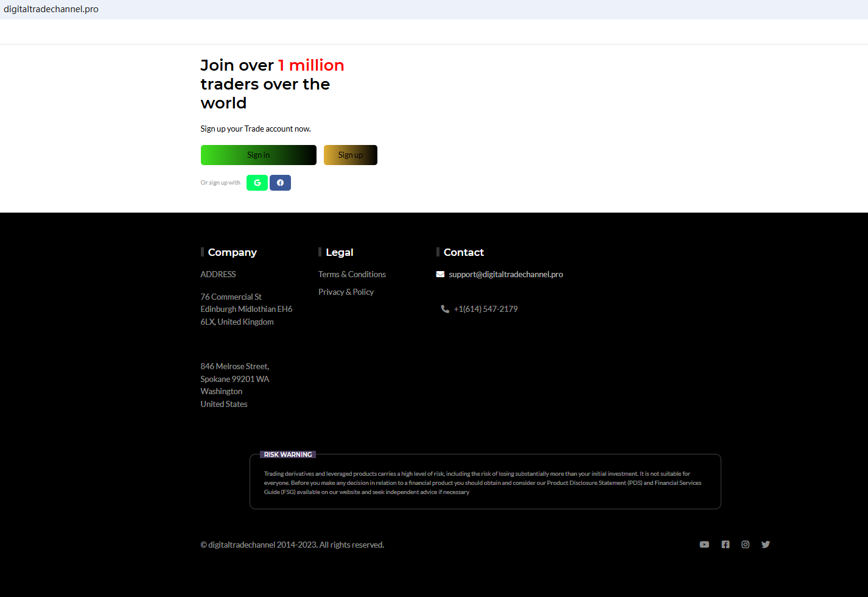Click the red "1 million" headline text

click(311, 65)
